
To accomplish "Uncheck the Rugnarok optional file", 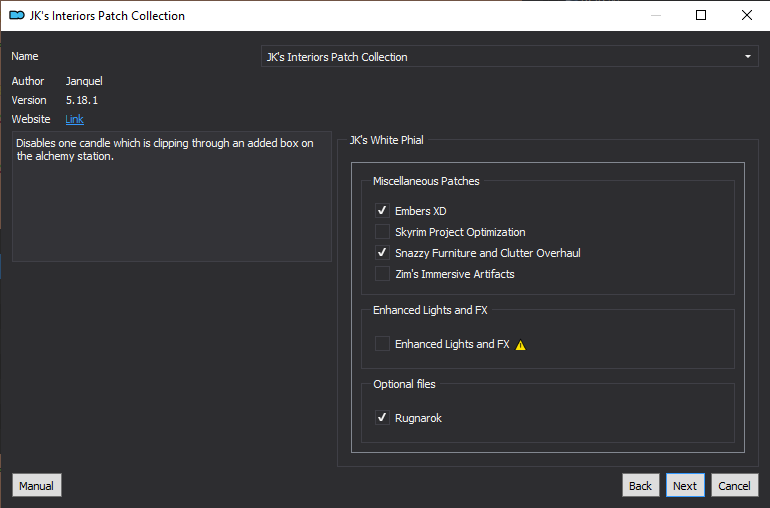I will 382,418.
